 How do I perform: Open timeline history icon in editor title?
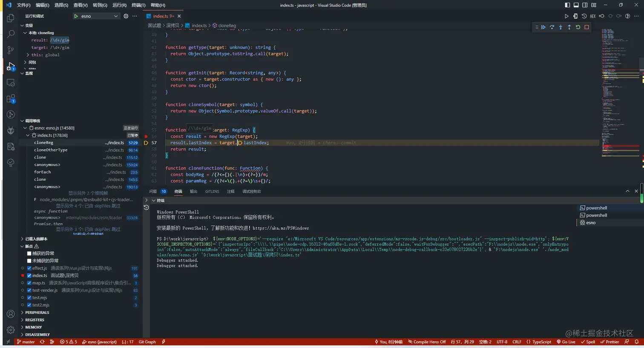pyautogui.click(x=584, y=16)
